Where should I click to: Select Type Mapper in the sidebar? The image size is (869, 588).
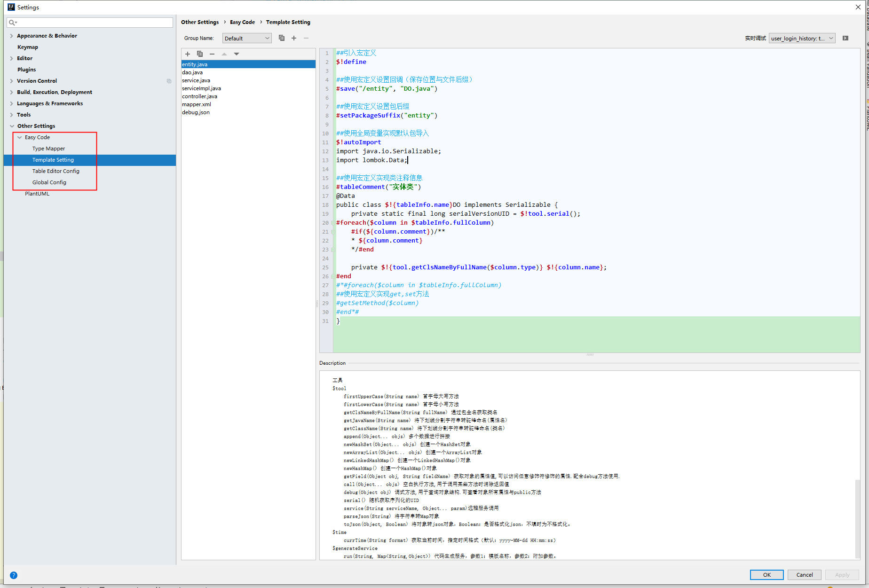click(x=48, y=148)
